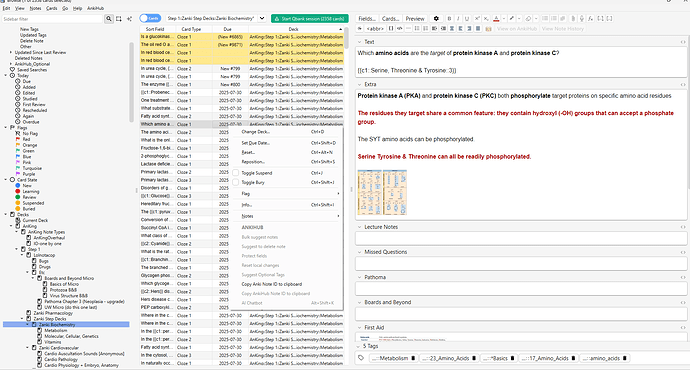Open the AnkiHub menu in menu bar

[95, 8]
